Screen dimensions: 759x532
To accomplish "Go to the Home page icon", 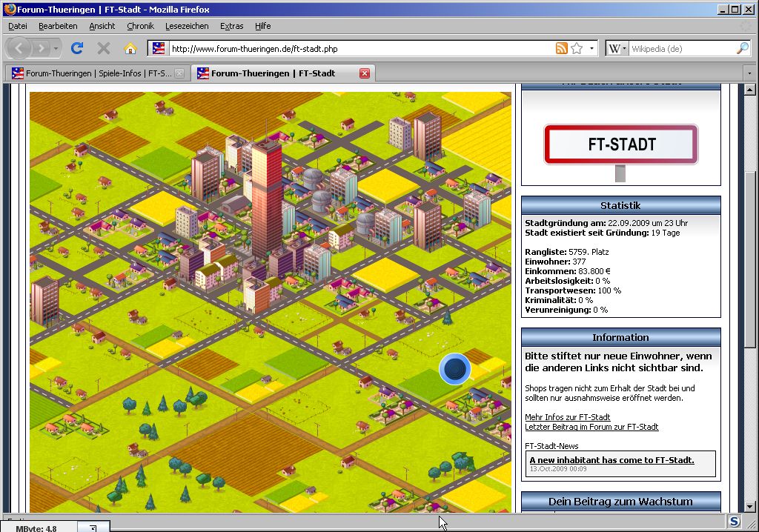I will pyautogui.click(x=130, y=48).
